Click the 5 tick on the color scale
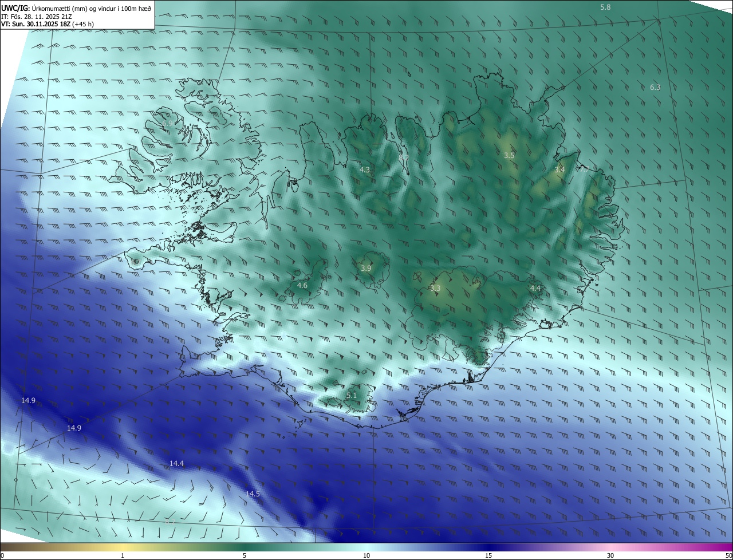733x560 pixels. coord(245,555)
